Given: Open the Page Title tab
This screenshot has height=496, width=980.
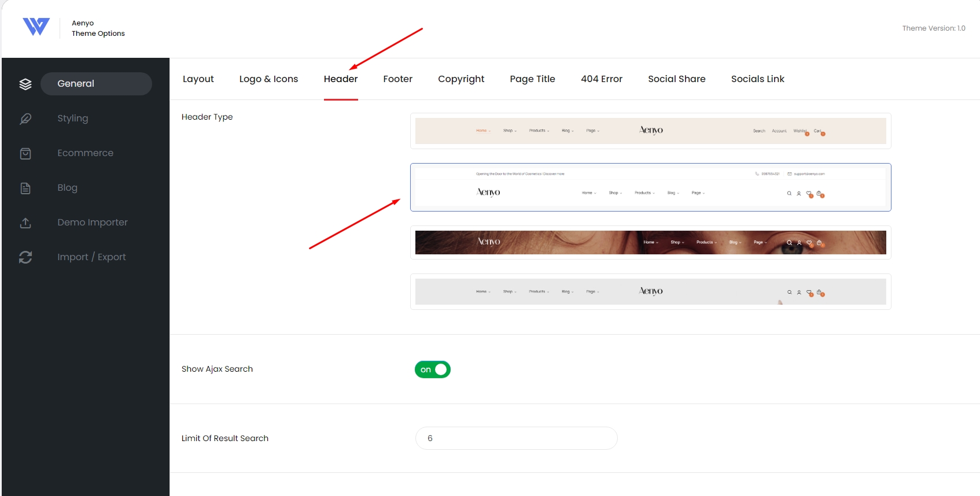Looking at the screenshot, I should [x=533, y=79].
